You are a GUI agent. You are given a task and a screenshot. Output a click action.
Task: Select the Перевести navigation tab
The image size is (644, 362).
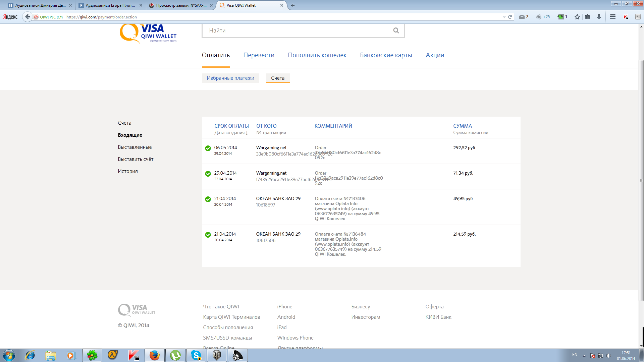[259, 55]
